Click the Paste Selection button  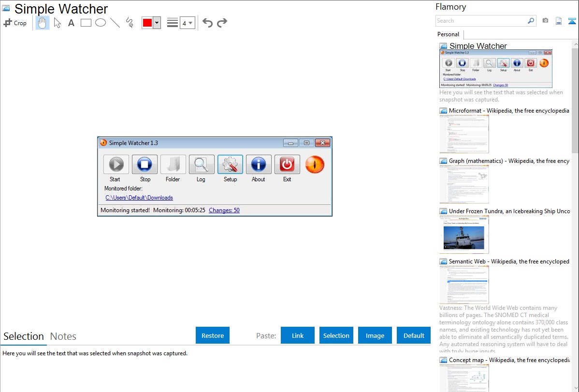(x=336, y=335)
